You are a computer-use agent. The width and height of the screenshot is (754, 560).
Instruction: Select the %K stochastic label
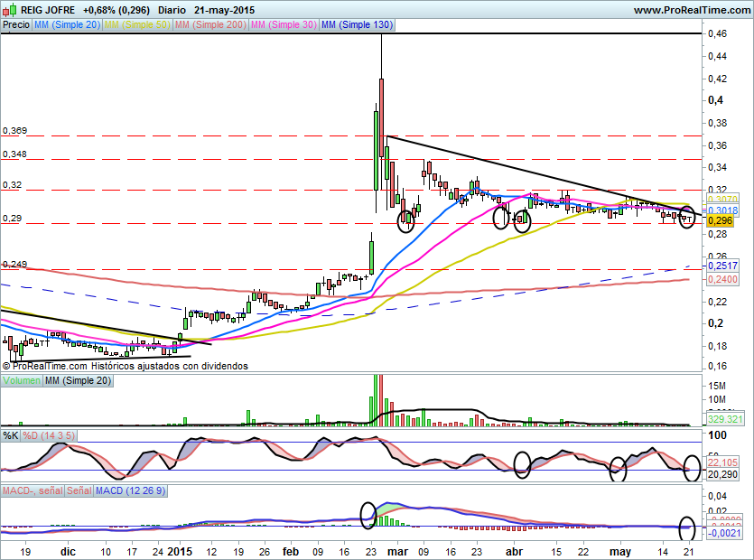11,436
